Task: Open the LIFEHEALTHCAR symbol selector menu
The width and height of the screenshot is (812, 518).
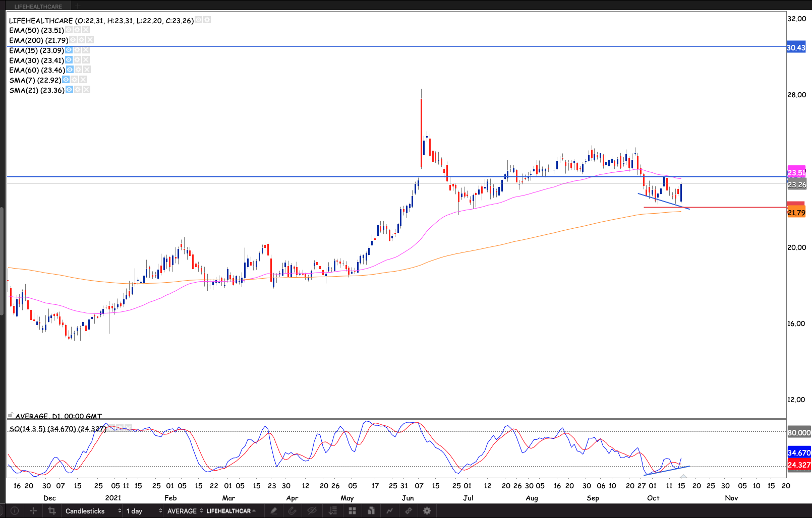Action: click(231, 510)
